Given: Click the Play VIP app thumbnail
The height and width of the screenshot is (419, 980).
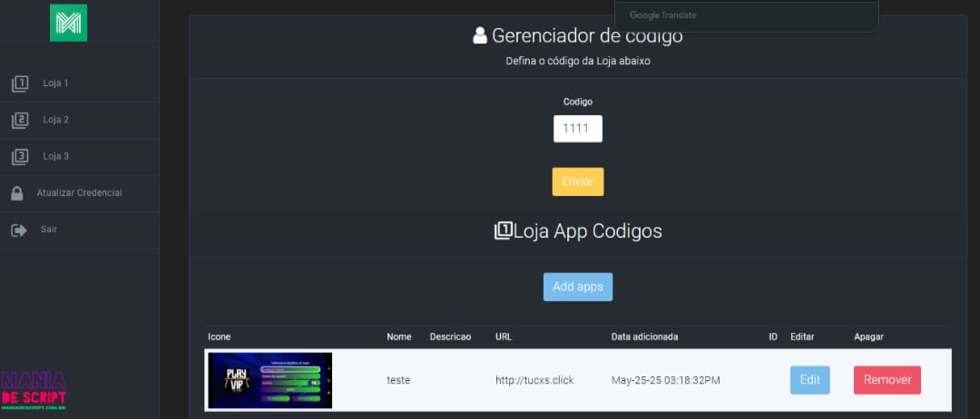Looking at the screenshot, I should pos(269,380).
